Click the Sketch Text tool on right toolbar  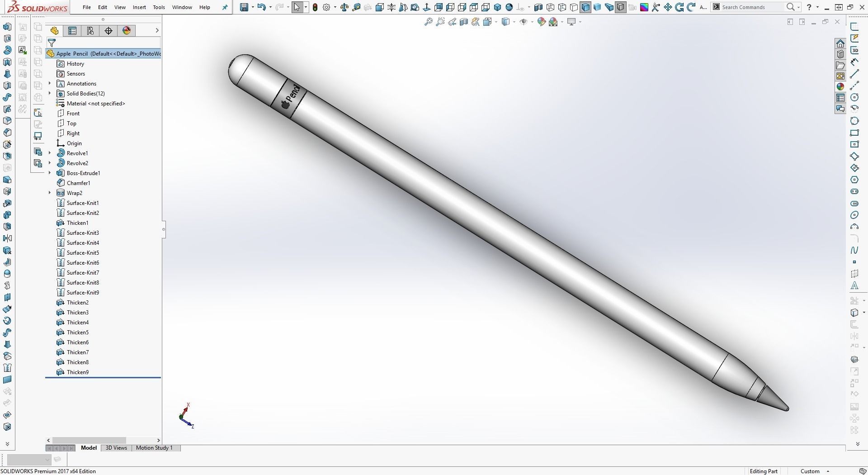pos(854,285)
